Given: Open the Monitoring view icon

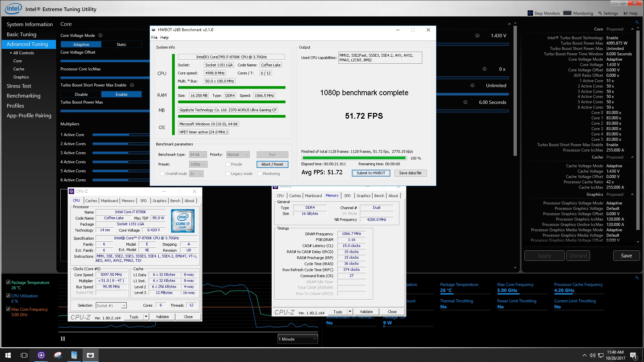Looking at the screenshot, I should tap(567, 13).
